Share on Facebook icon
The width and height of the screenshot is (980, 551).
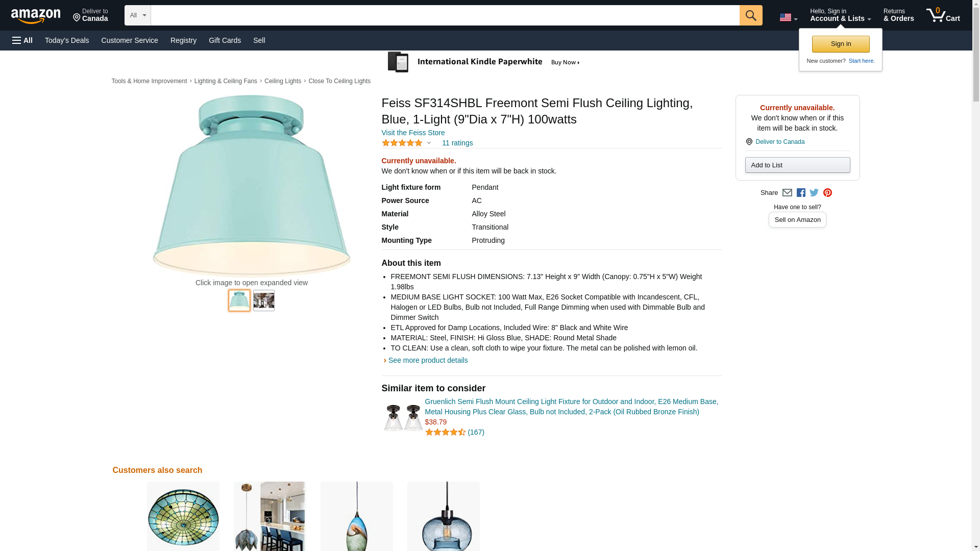[x=801, y=193]
